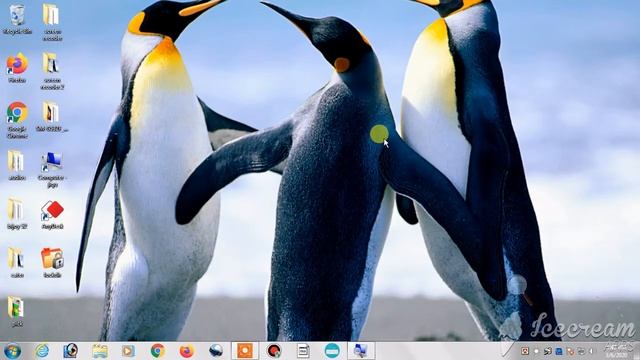Open the media player with headphones taskbar icon
This screenshot has width=640, height=360.
coord(71,351)
